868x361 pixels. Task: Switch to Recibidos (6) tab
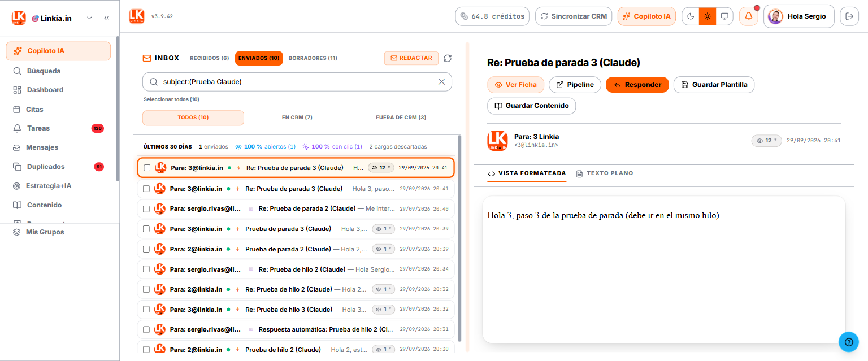click(x=209, y=58)
